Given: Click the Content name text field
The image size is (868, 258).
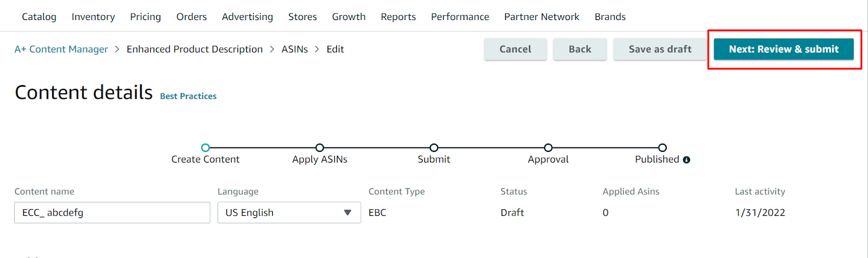Looking at the screenshot, I should [112, 212].
